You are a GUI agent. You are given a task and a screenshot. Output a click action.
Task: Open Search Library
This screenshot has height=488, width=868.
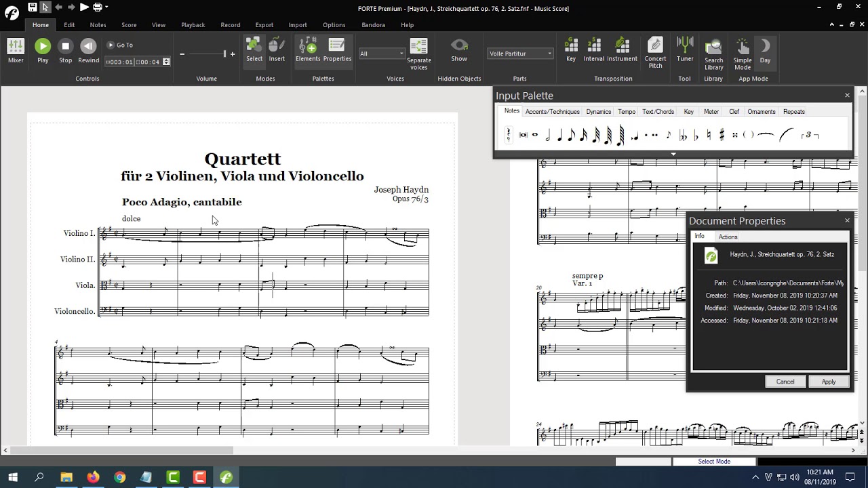pos(713,54)
